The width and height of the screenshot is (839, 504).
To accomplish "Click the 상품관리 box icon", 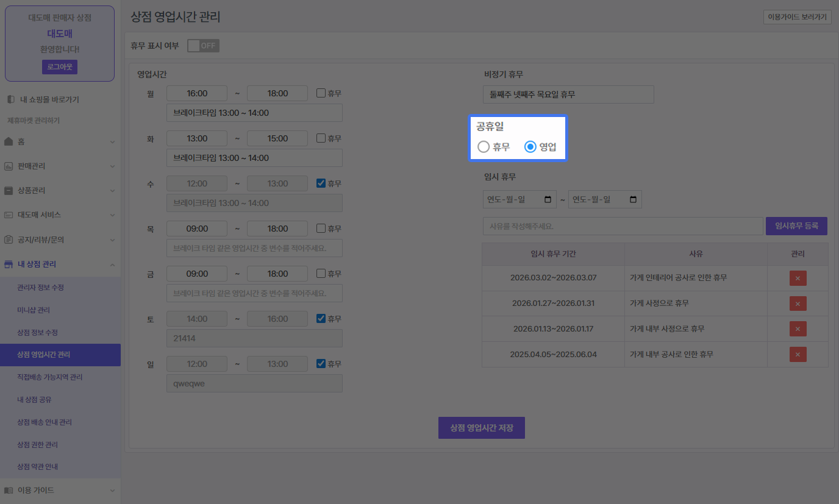I will pyautogui.click(x=9, y=190).
